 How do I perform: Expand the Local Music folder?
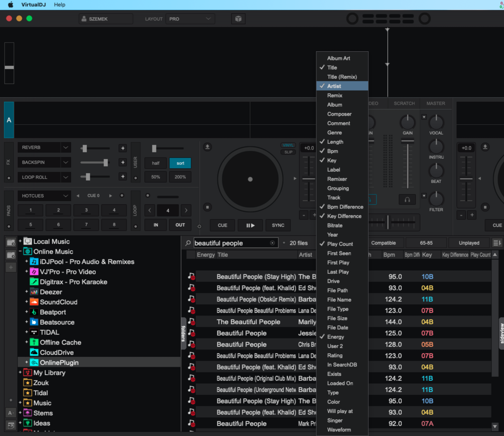[20, 241]
